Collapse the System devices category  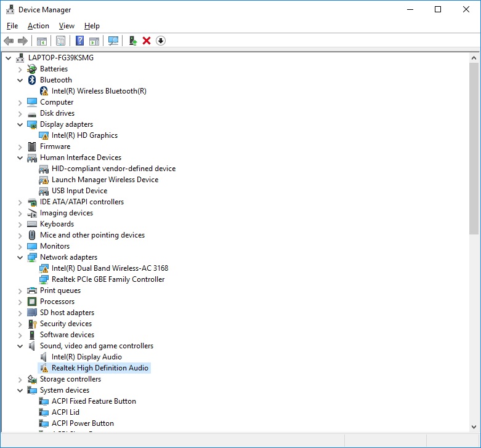(20, 390)
